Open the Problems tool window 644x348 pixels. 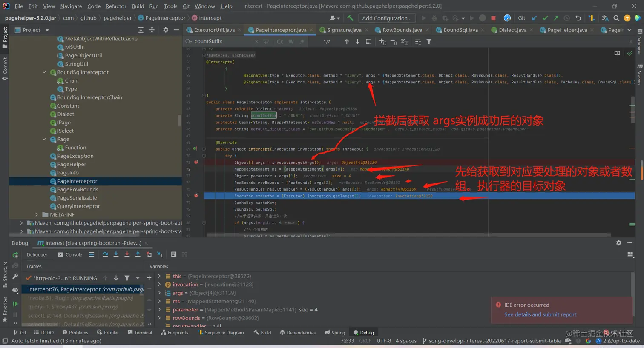(75, 333)
